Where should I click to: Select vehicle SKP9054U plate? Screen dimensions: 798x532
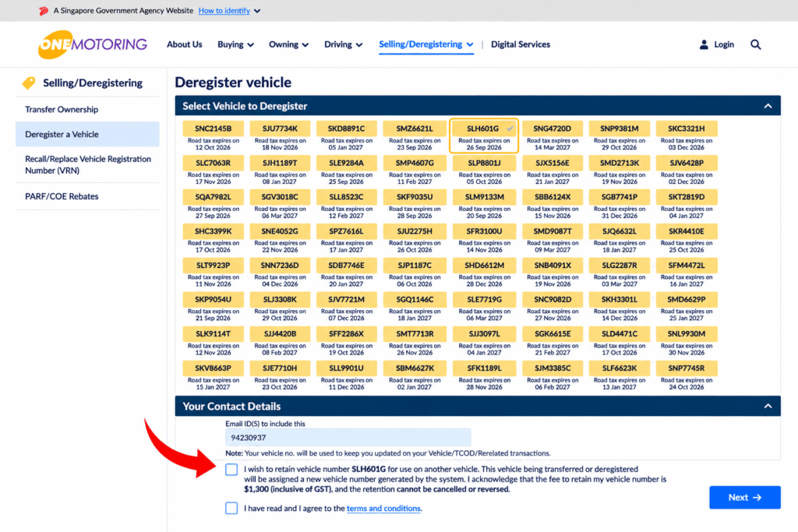coord(214,299)
